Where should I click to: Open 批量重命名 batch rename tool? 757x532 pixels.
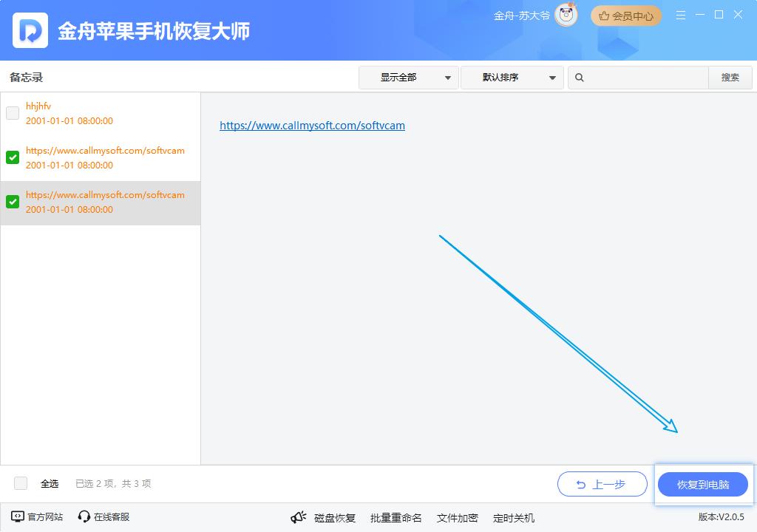point(396,517)
